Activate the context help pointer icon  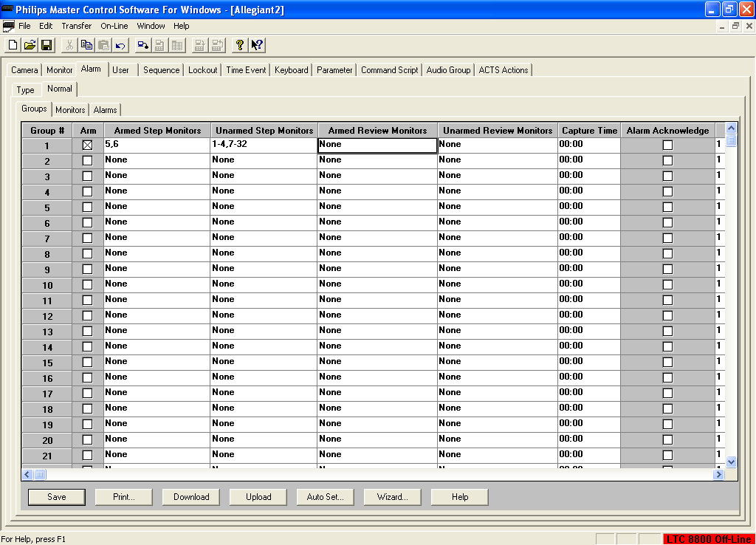click(257, 45)
